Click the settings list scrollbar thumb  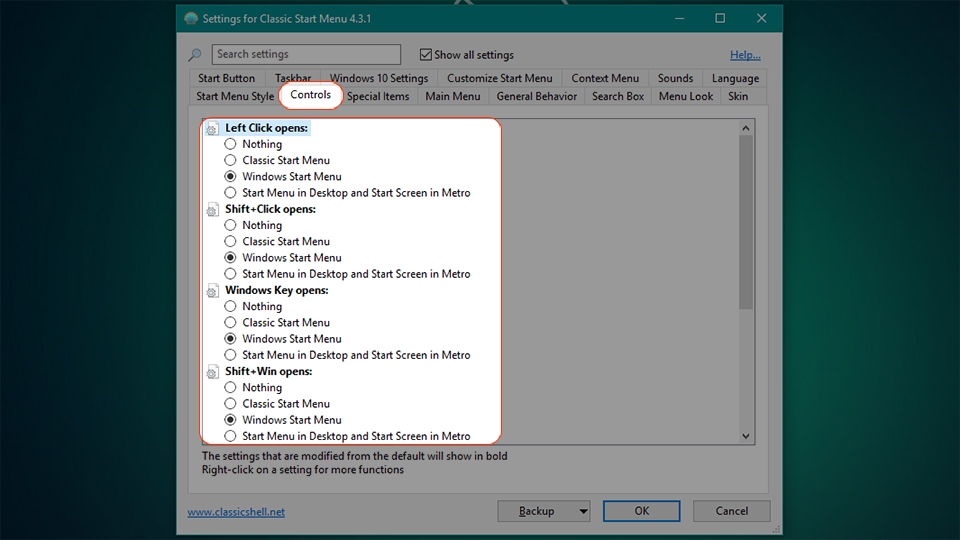[746, 222]
